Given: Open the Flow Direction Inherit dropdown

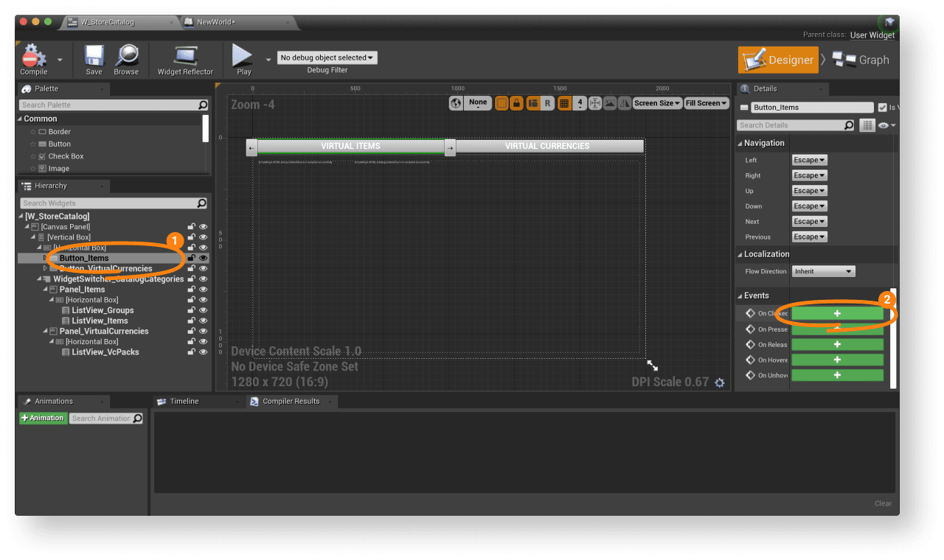Looking at the screenshot, I should pyautogui.click(x=823, y=271).
